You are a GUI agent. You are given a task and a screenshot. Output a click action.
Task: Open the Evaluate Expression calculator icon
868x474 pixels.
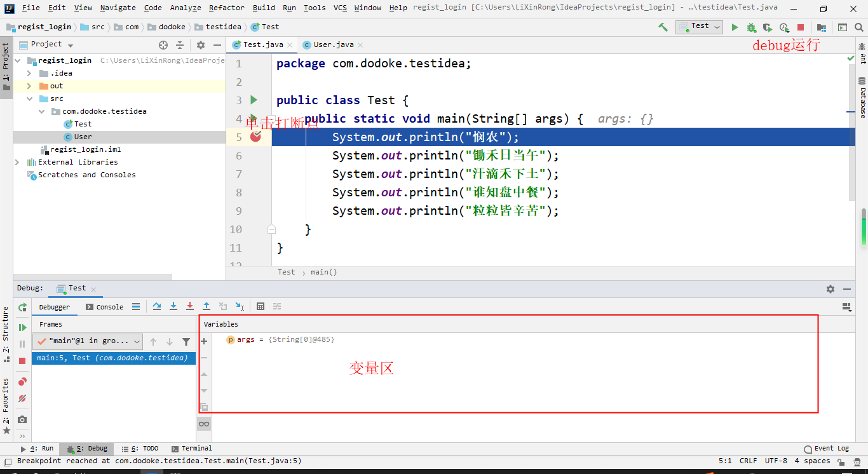coord(261,306)
